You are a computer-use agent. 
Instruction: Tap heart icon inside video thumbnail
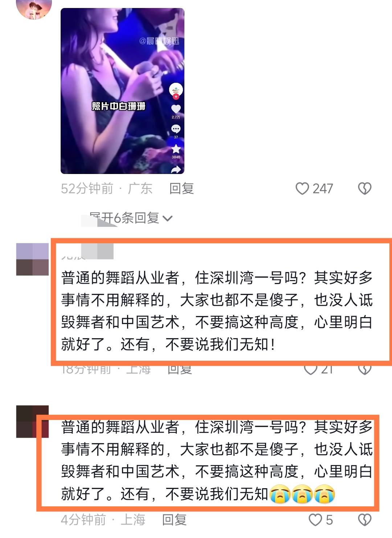pyautogui.click(x=176, y=109)
